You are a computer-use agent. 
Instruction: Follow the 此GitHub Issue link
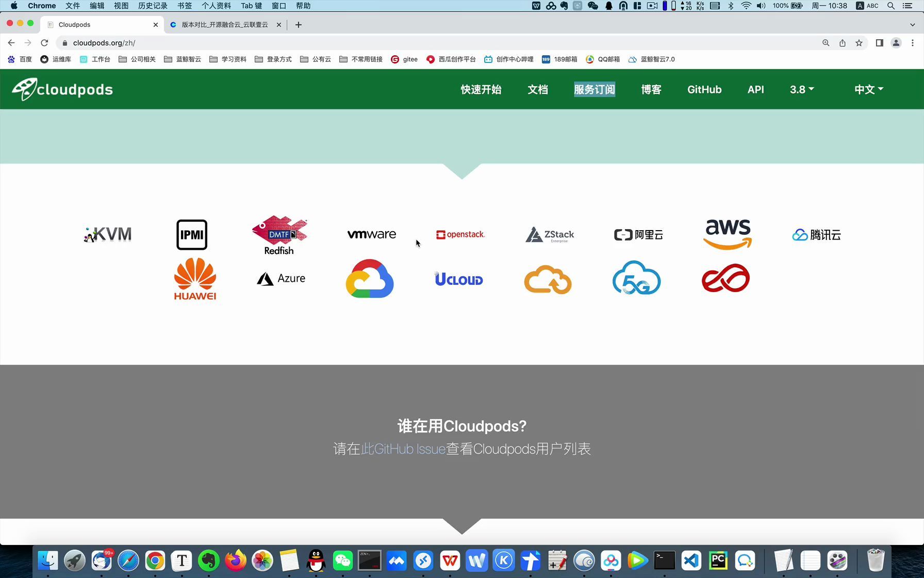403,449
